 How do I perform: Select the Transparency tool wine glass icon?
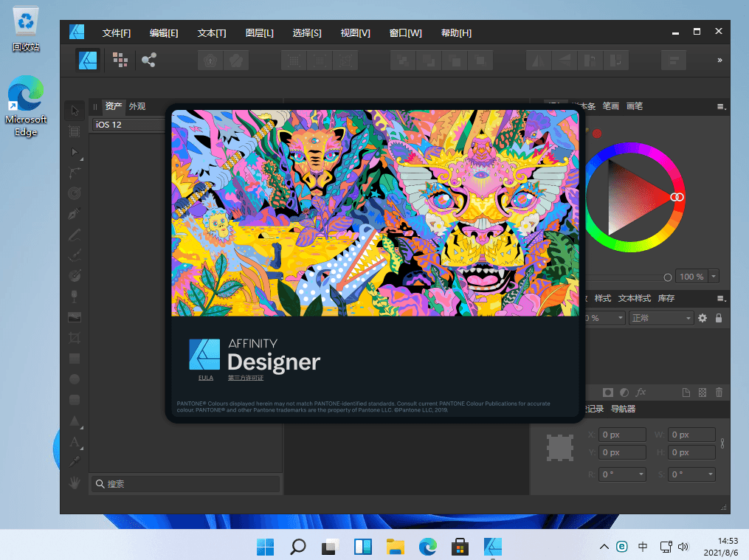click(x=75, y=297)
